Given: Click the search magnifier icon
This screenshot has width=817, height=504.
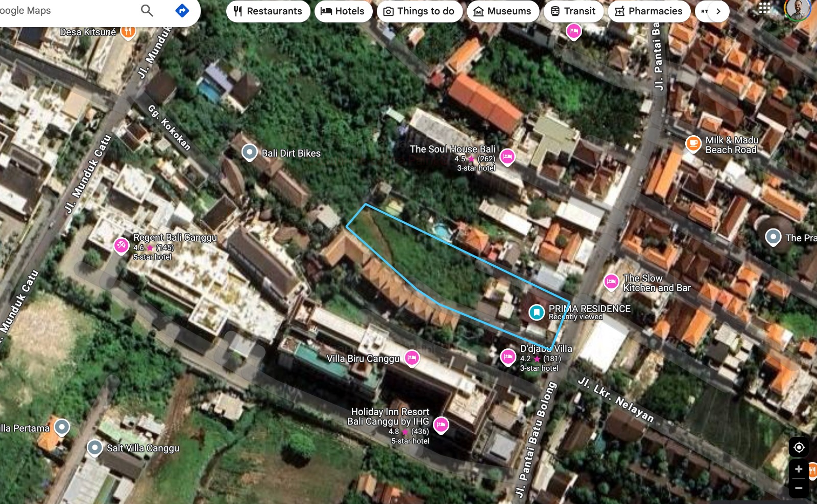Looking at the screenshot, I should pos(147,10).
